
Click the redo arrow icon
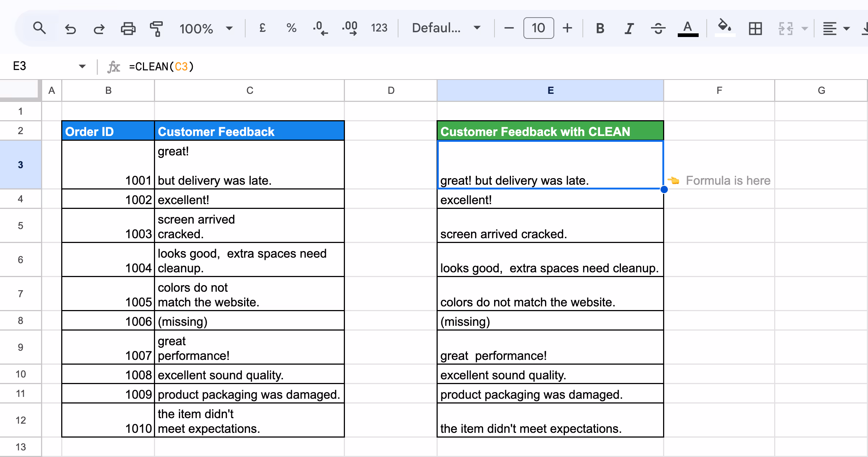pyautogui.click(x=99, y=28)
